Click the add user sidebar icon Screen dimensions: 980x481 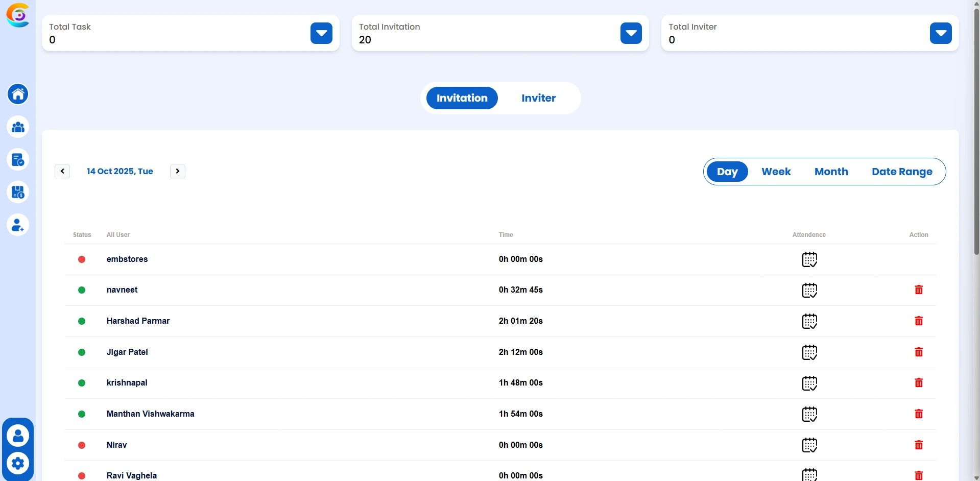(18, 225)
